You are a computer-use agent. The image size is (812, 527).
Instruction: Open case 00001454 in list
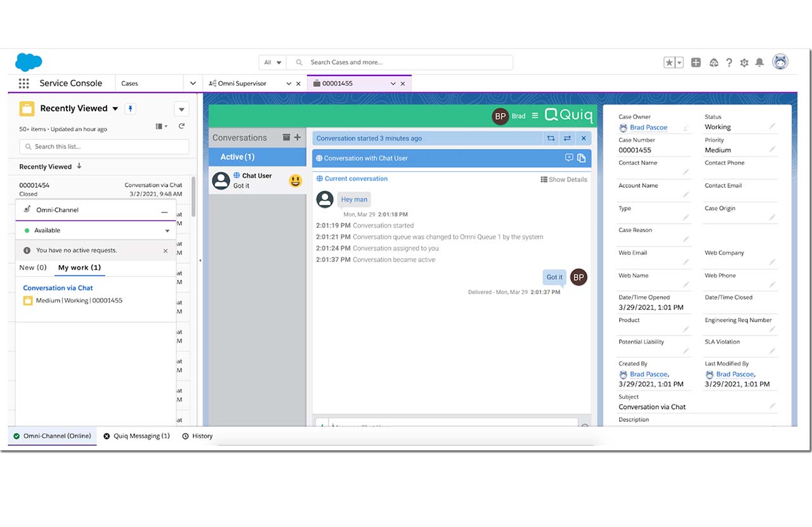[x=34, y=185]
